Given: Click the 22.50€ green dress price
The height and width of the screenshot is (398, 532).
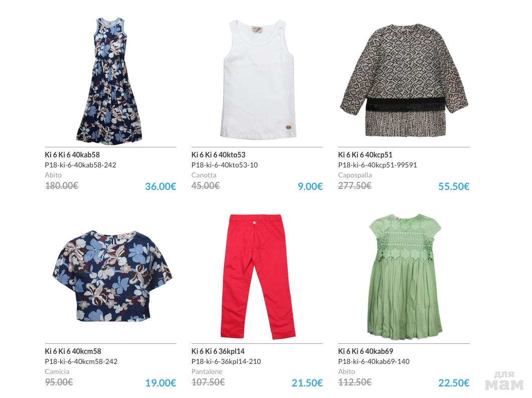Looking at the screenshot, I should 454,383.
